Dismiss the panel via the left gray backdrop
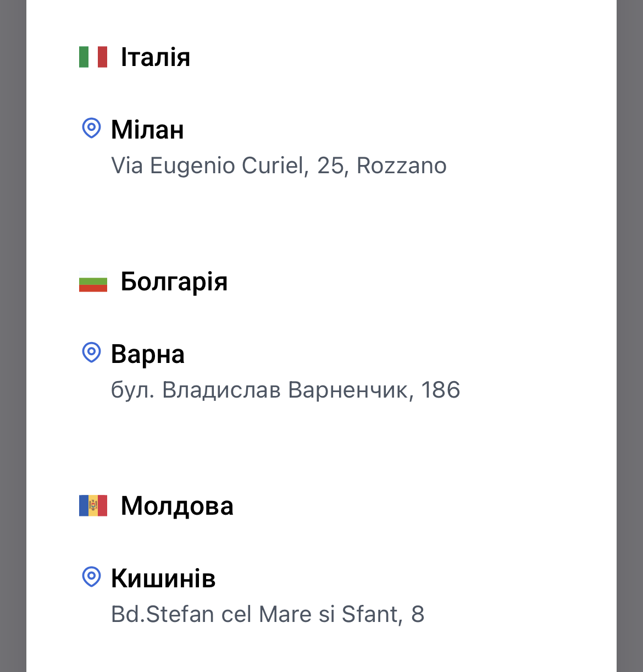This screenshot has height=672, width=643. click(x=13, y=336)
